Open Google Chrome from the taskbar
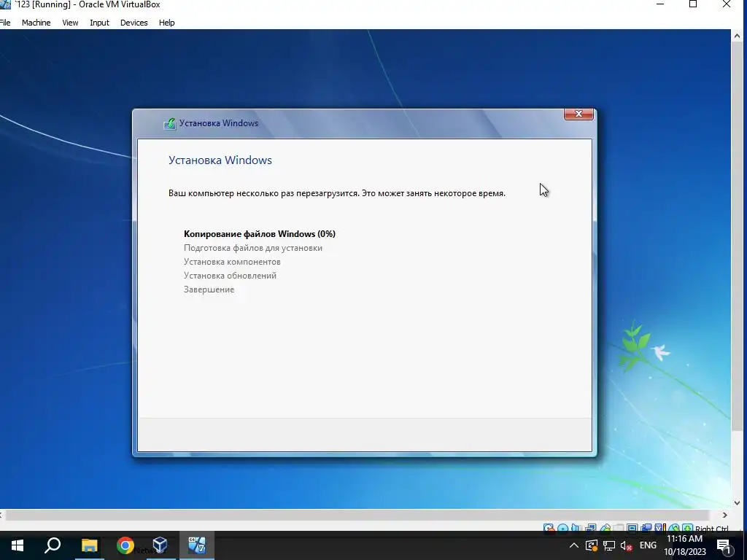Viewport: 747px width, 560px height. [x=125, y=545]
